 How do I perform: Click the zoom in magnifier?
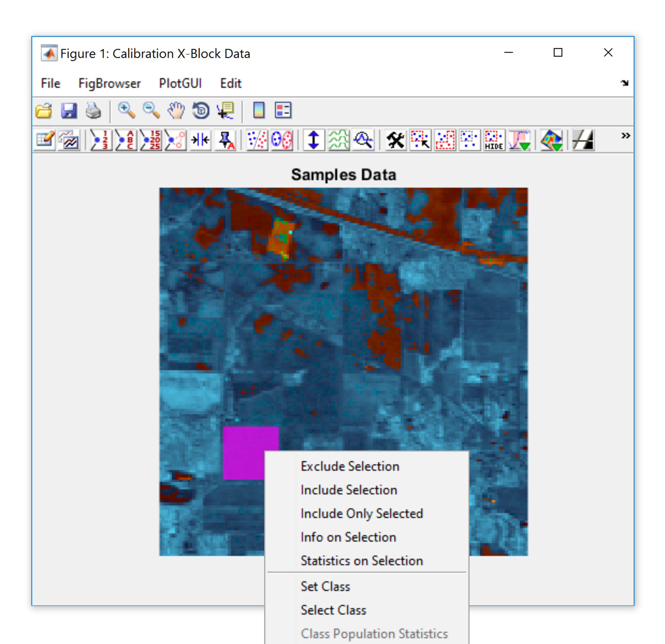point(126,111)
